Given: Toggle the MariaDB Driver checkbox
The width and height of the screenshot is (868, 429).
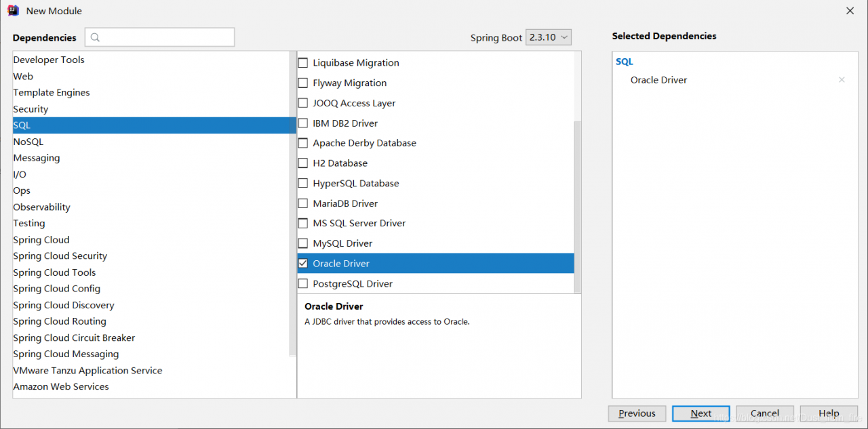Looking at the screenshot, I should pos(303,203).
